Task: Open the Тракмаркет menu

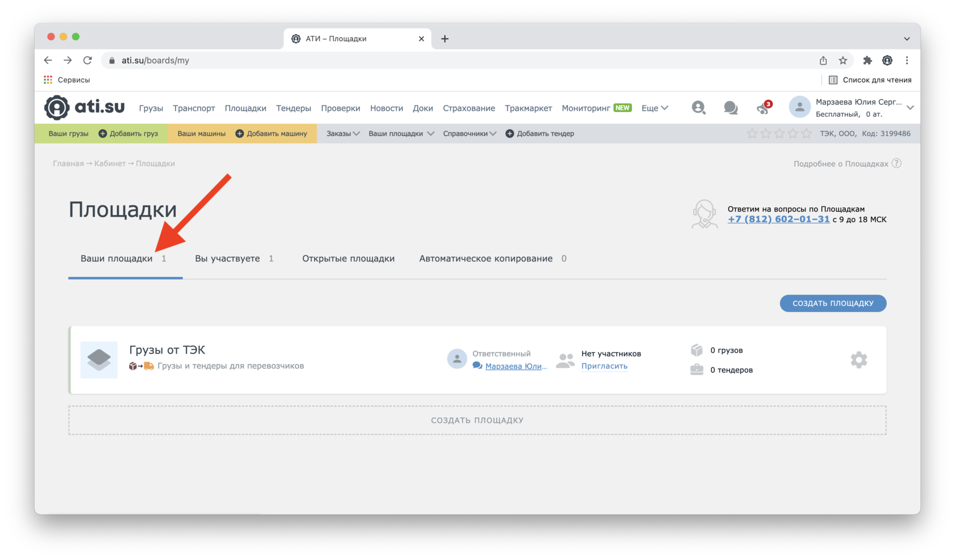Action: tap(528, 108)
